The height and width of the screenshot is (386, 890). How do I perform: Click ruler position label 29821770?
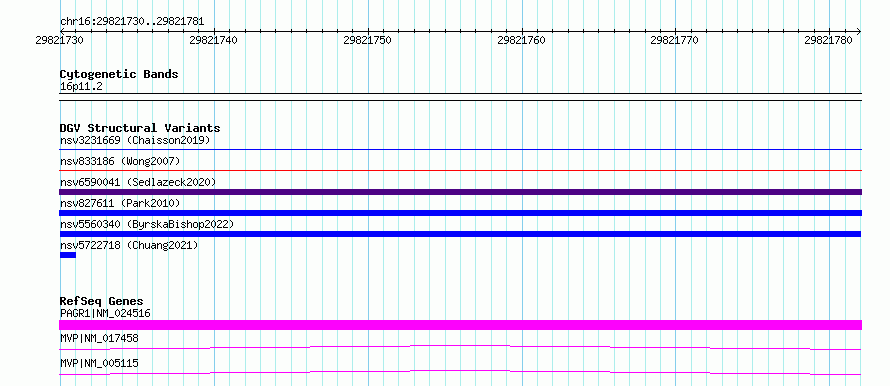click(x=674, y=40)
